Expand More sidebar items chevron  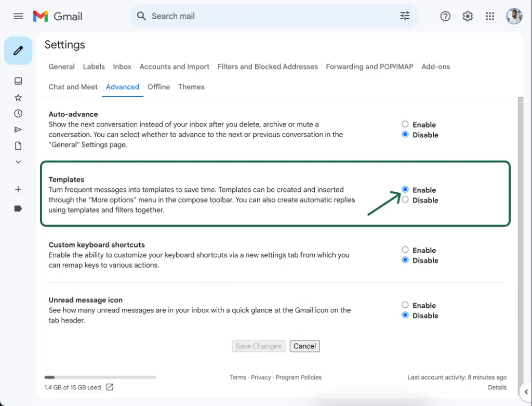tap(18, 162)
